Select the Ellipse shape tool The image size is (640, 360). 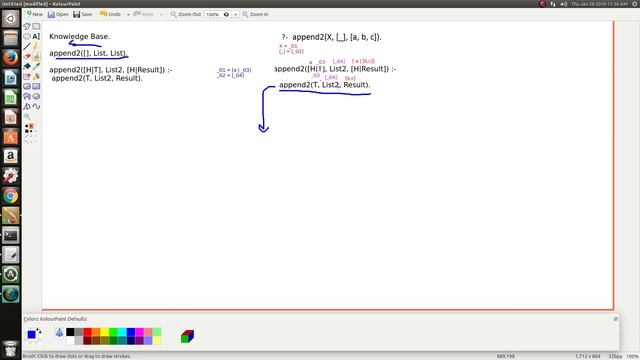click(x=36, y=96)
